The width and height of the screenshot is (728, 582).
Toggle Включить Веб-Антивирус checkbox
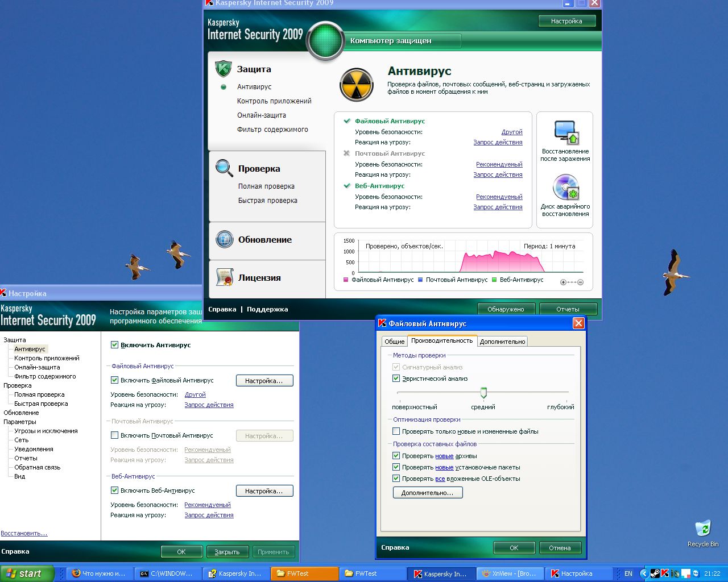coord(114,490)
